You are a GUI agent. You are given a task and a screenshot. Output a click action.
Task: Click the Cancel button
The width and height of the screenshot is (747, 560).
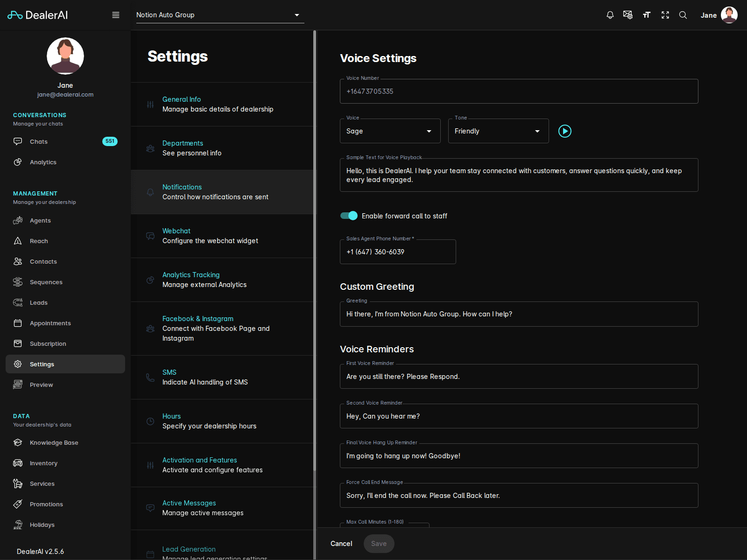341,543
